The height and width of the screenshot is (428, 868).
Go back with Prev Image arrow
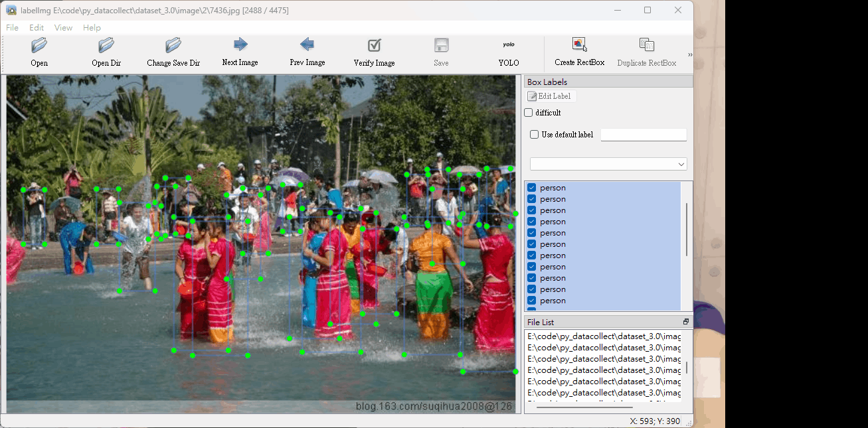pyautogui.click(x=307, y=45)
